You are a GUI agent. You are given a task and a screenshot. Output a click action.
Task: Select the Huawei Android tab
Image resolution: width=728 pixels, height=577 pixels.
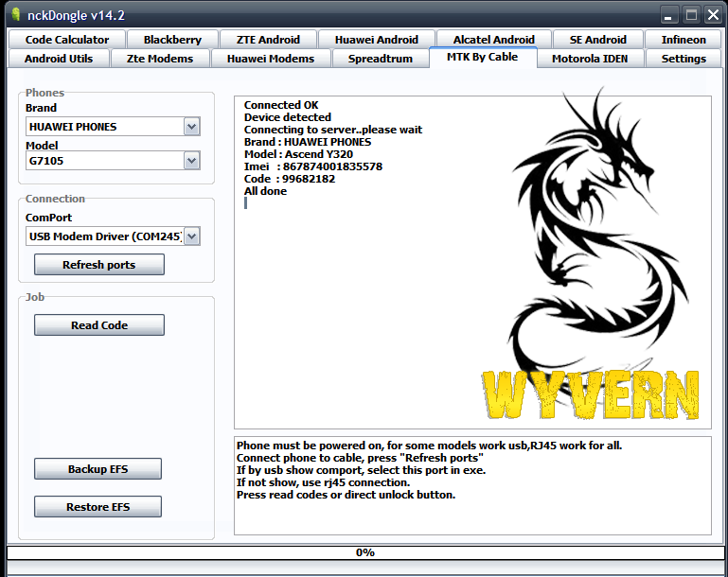(x=377, y=40)
